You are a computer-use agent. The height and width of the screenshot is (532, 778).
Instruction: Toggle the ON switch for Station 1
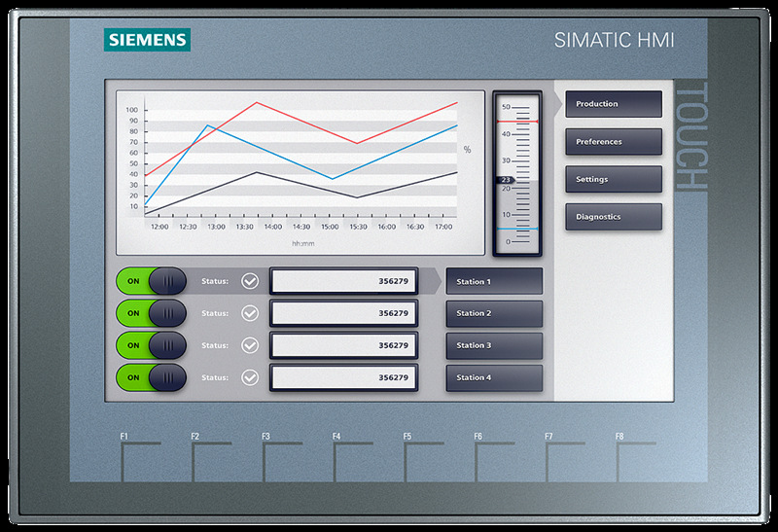[151, 281]
